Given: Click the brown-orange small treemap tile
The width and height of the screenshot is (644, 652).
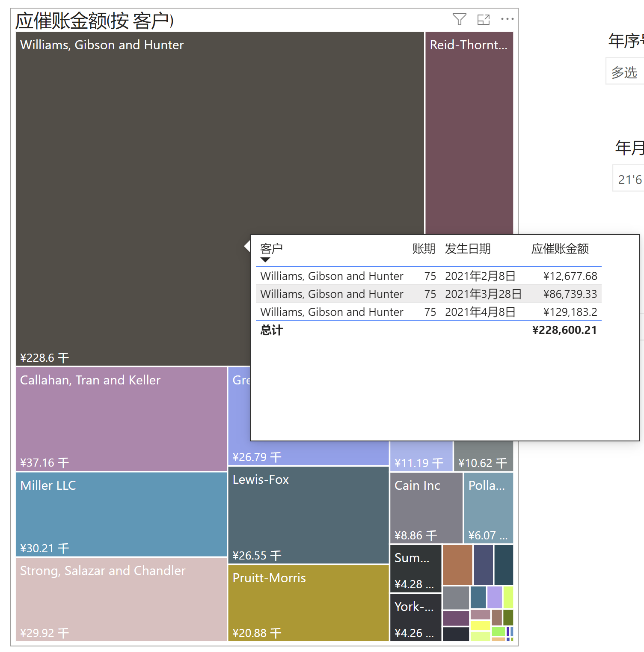Looking at the screenshot, I should coord(457,565).
